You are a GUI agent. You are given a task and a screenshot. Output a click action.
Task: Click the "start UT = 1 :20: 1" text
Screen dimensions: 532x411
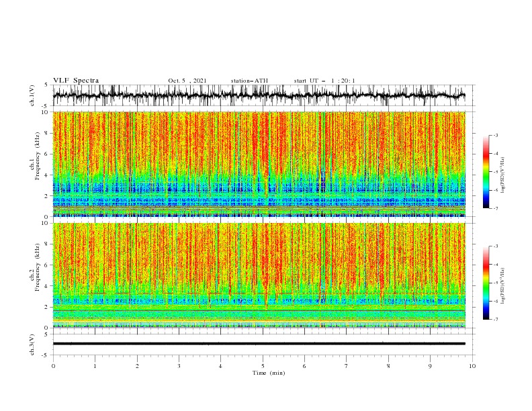324,81
